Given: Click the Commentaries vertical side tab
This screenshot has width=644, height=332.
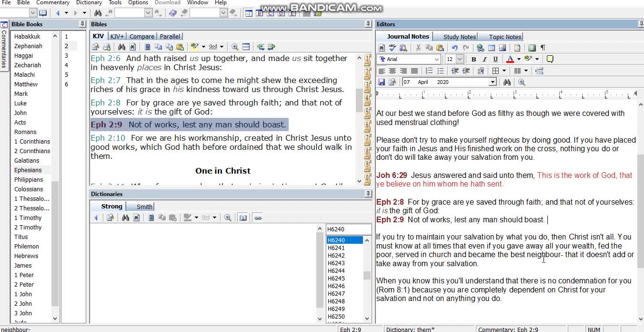Looking at the screenshot, I should [4, 45].
